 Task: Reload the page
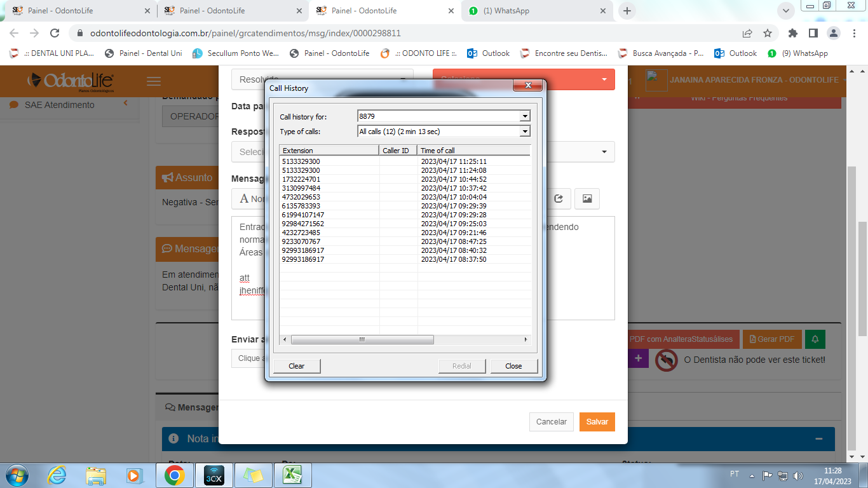(55, 33)
